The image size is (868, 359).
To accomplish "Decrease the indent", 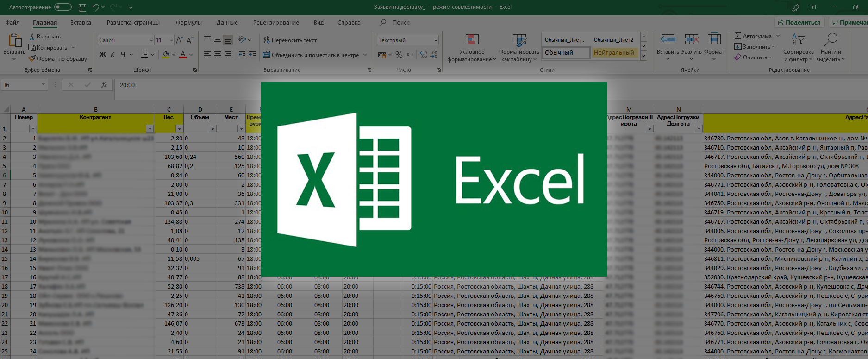I will pyautogui.click(x=242, y=55).
